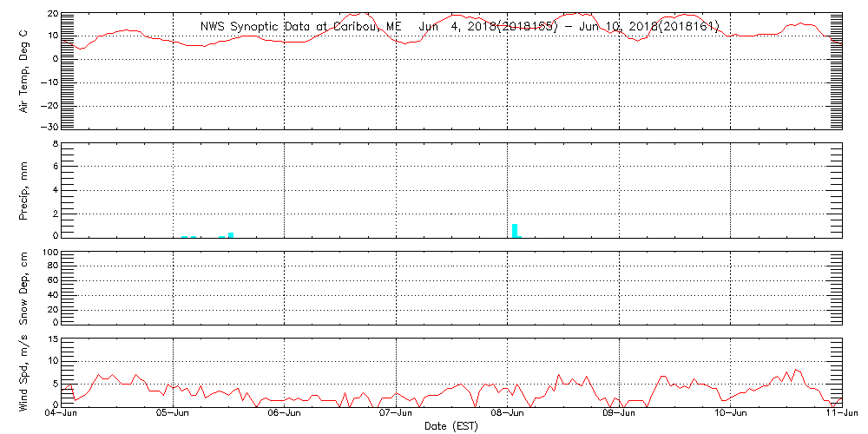Click the '40' tick on snow depth axis

pyautogui.click(x=53, y=295)
